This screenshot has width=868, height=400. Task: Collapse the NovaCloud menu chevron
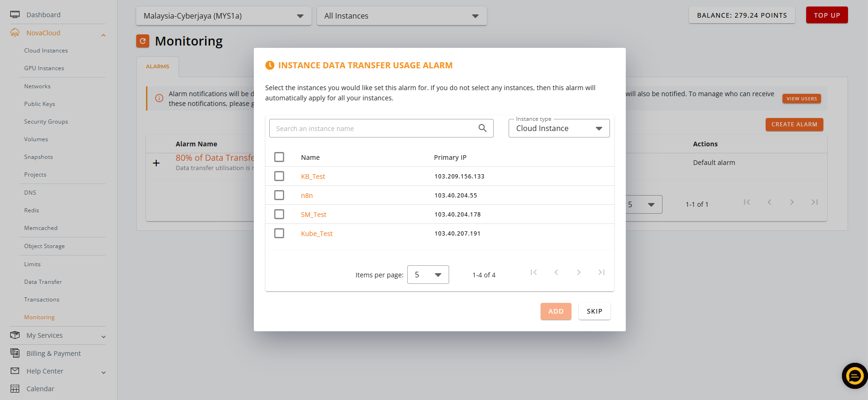103,35
